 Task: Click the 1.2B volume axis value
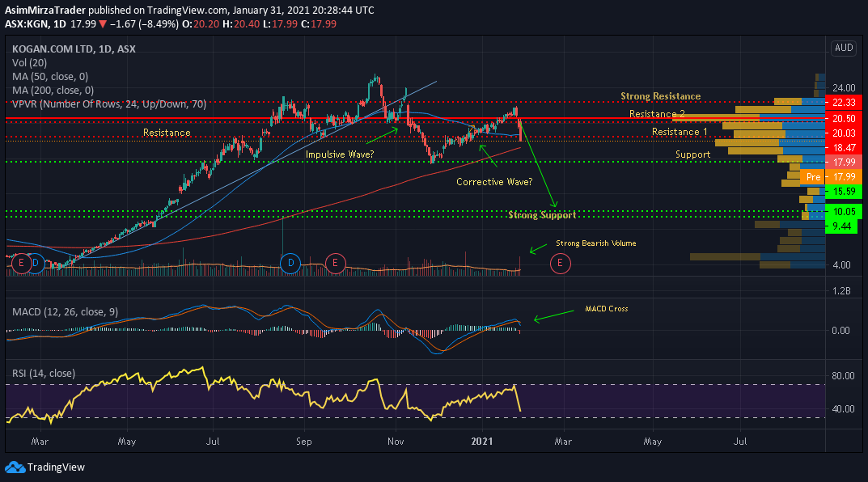click(841, 290)
